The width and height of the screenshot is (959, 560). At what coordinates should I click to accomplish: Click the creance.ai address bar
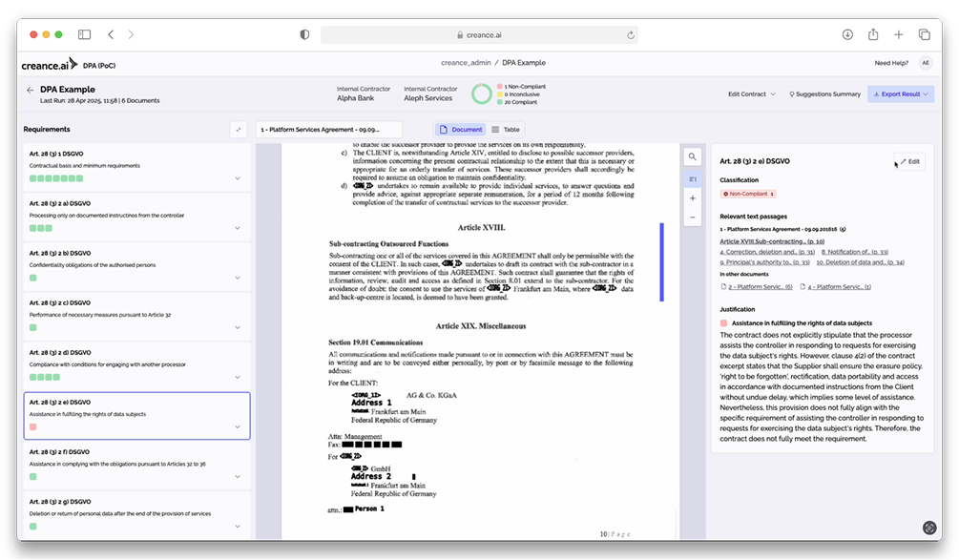coord(479,35)
